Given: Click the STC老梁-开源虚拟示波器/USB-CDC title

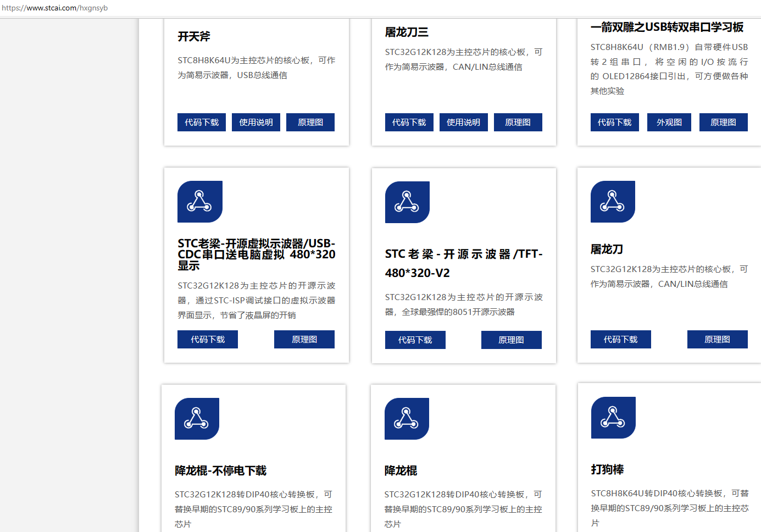Looking at the screenshot, I should click(256, 254).
